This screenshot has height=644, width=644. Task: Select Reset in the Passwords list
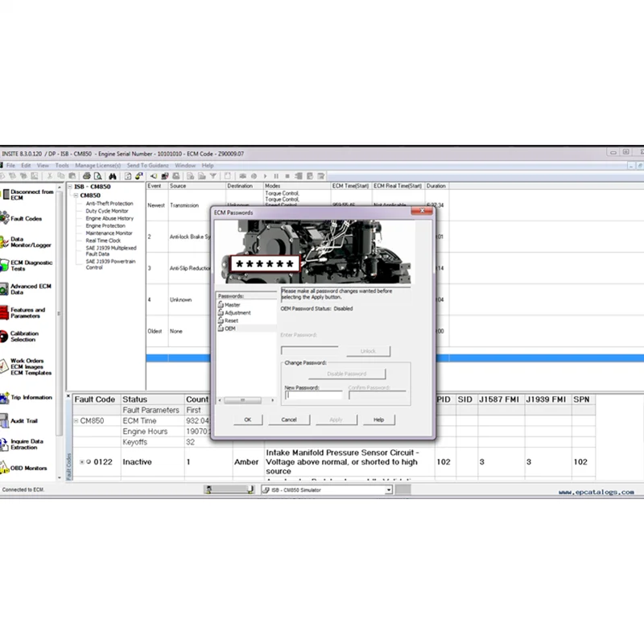[x=228, y=320]
